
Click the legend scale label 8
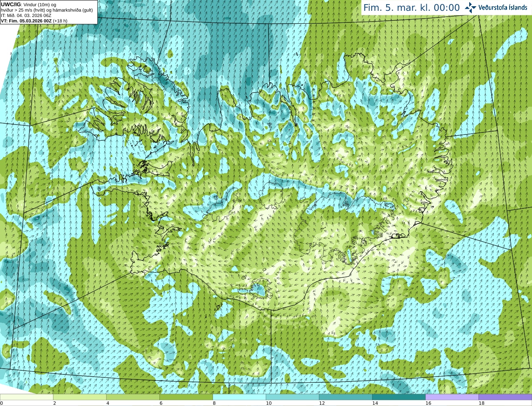(214, 403)
